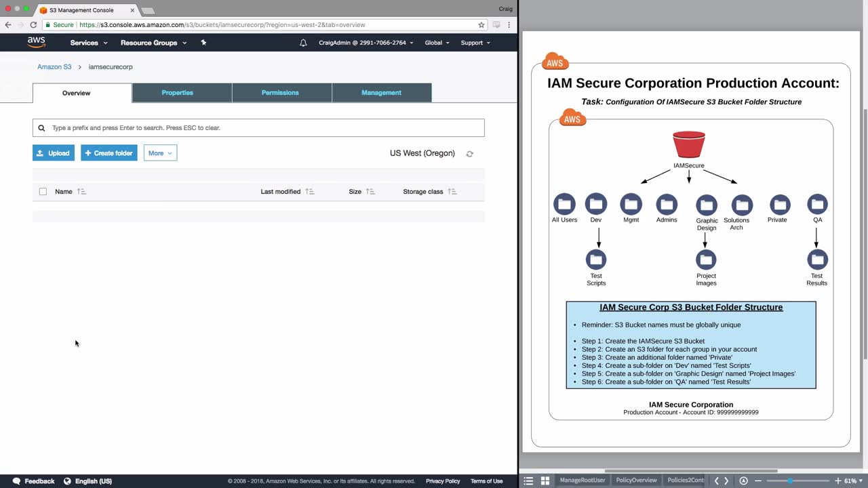This screenshot has height=488, width=868.
Task: Open the Support dropdown
Action: pos(475,43)
